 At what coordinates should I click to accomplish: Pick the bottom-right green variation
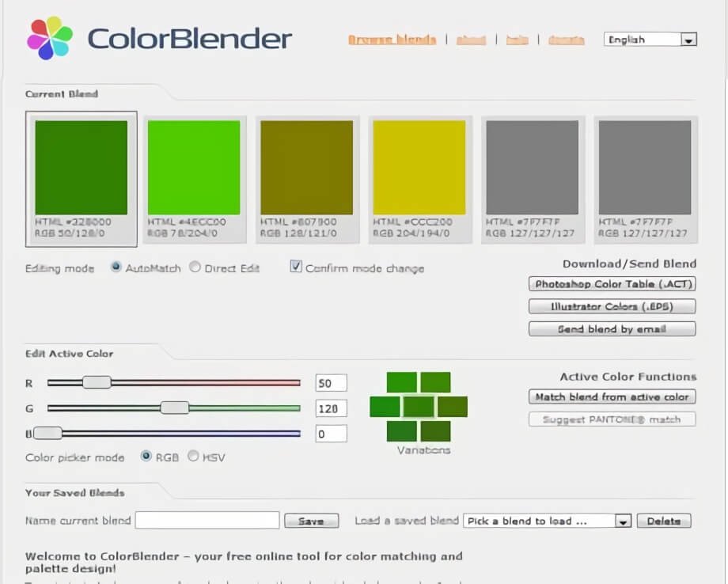tap(436, 431)
